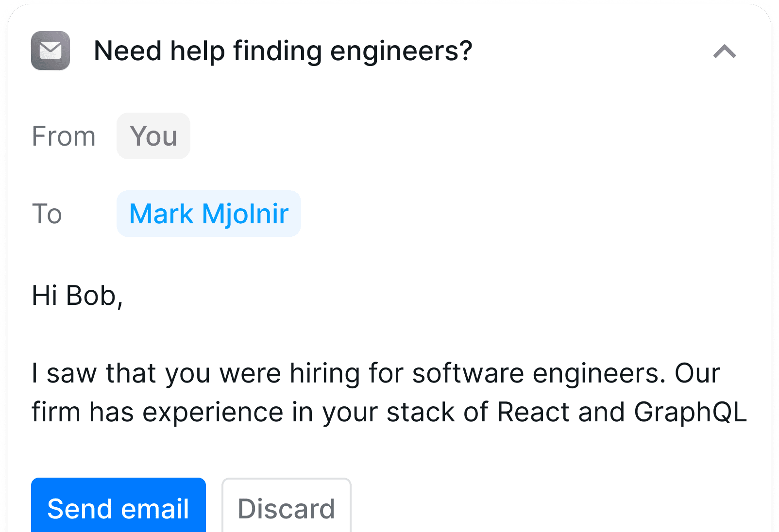Discard the email draft
The width and height of the screenshot is (779, 532).
point(286,508)
